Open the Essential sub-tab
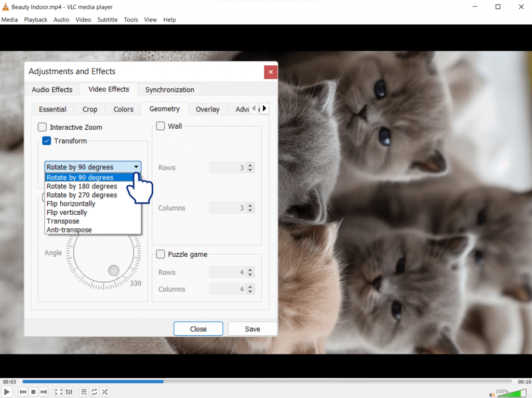 [52, 109]
